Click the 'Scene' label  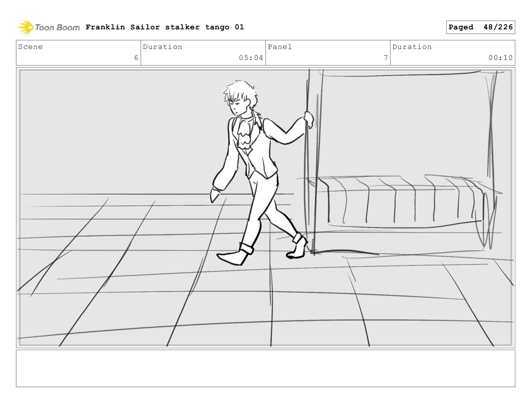tap(30, 47)
